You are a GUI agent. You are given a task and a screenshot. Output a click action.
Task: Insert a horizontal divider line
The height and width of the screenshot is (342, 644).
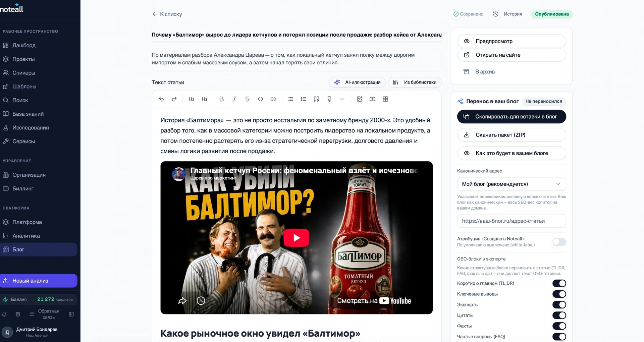[x=342, y=99]
